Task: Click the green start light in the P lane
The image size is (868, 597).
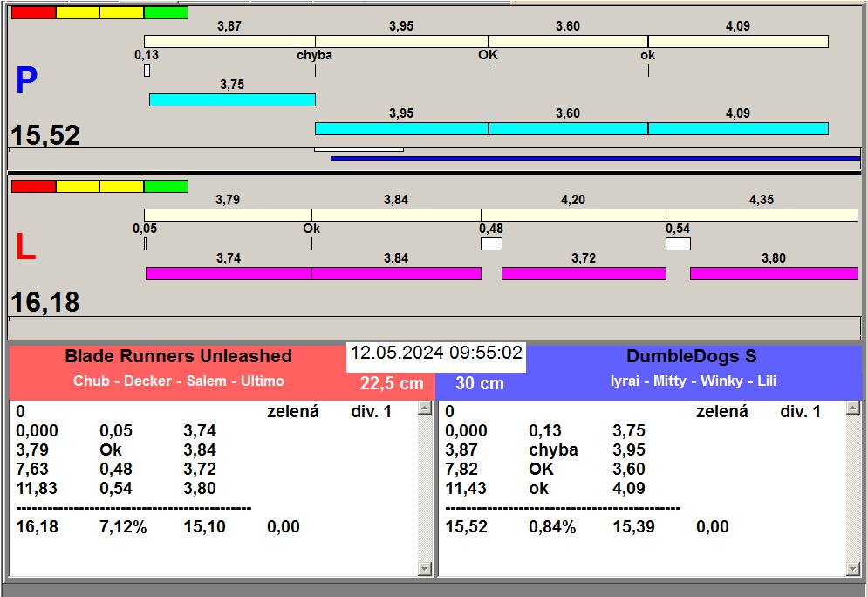Action: click(166, 13)
